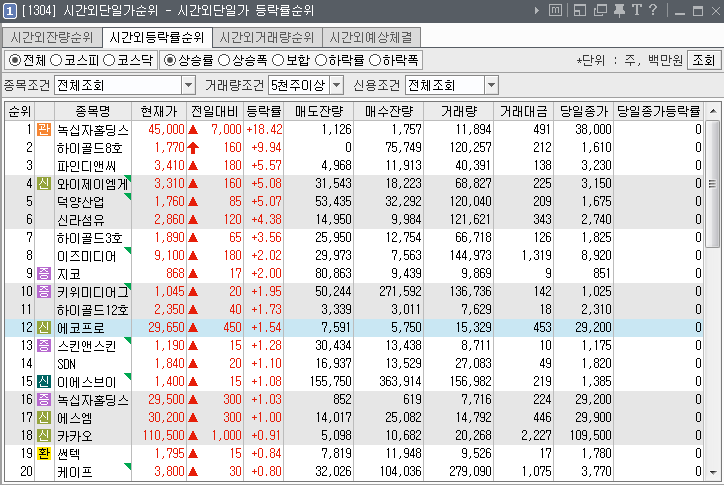The image size is (724, 485).
Task: Switch to 시간외등락률순위 tab
Action: 157,37
